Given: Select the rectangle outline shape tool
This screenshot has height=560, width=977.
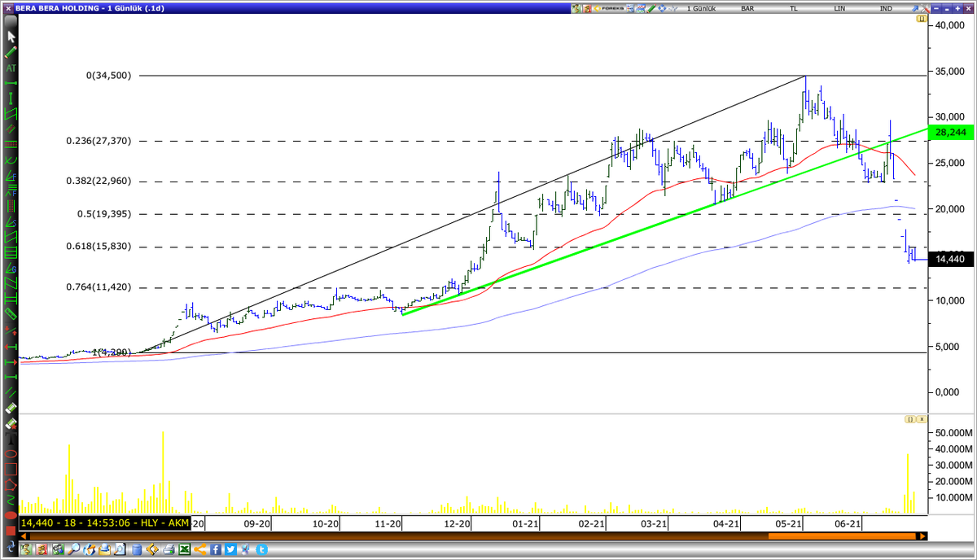Looking at the screenshot, I should point(11,470).
